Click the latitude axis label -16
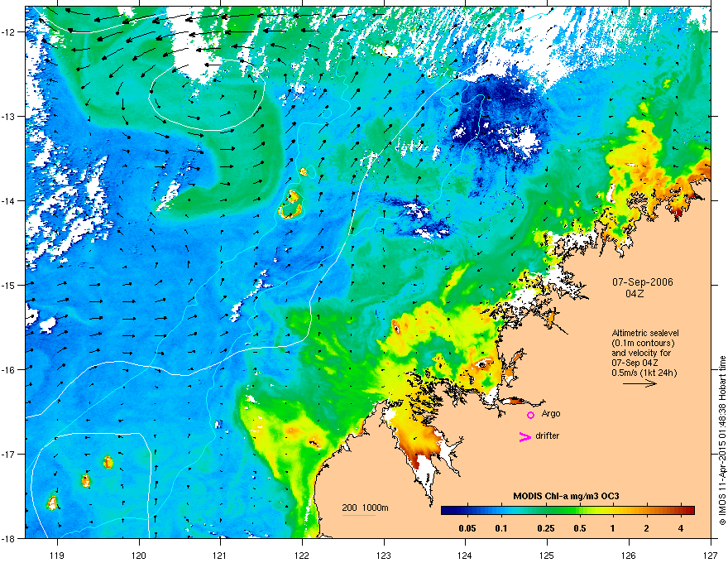 click(8, 369)
